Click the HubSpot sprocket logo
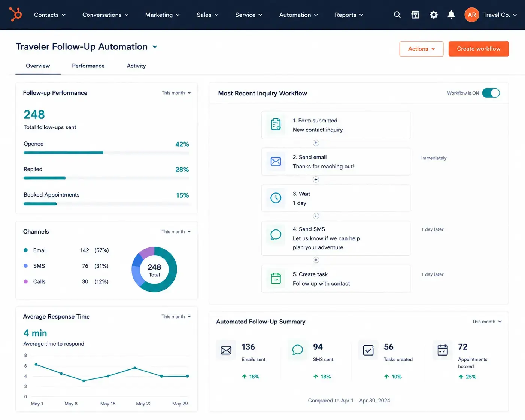Viewport: 525px width, 420px height. click(x=16, y=15)
